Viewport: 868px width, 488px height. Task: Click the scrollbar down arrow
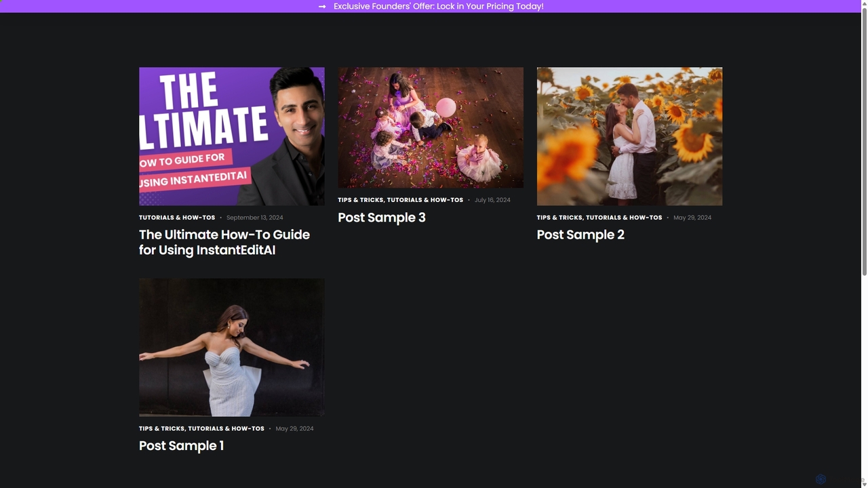pos(864,483)
